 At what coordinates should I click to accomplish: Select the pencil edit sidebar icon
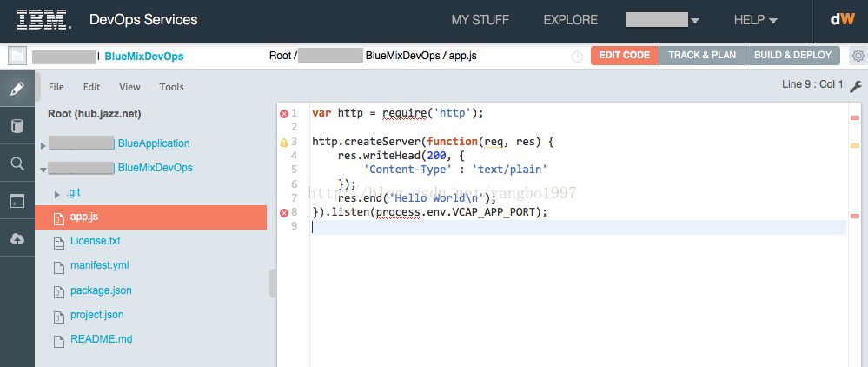click(17, 89)
